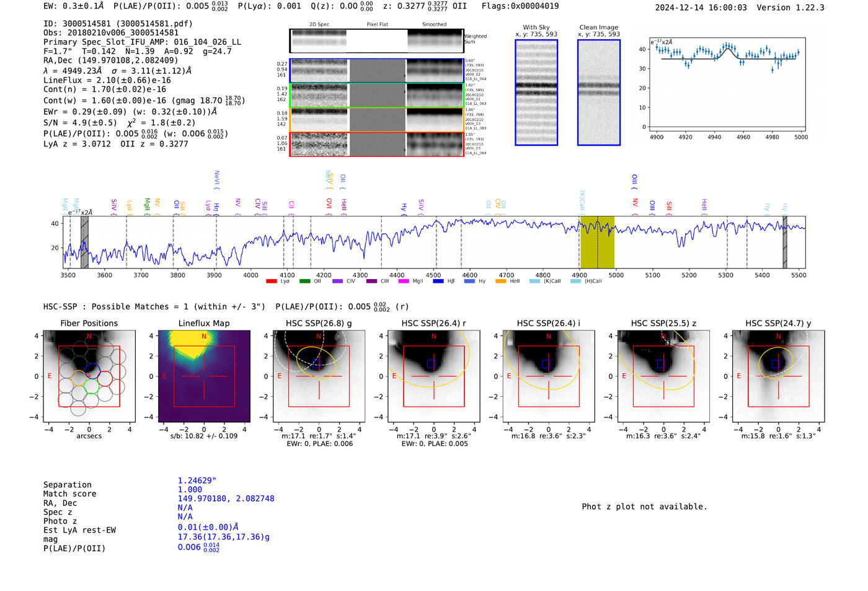Click the Pixel Flat column header

pyautogui.click(x=377, y=24)
